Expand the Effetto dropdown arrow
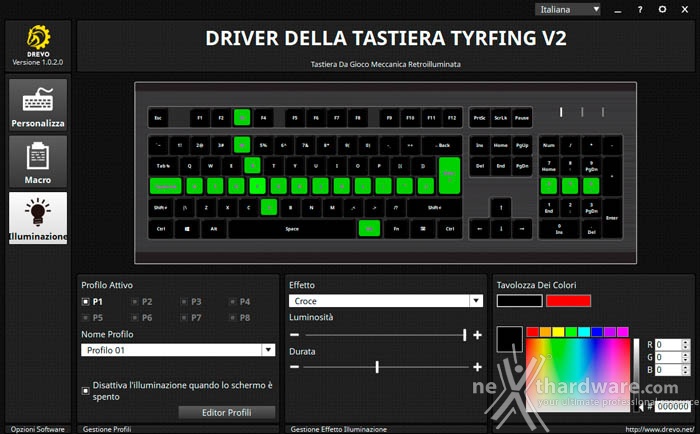 [476, 300]
